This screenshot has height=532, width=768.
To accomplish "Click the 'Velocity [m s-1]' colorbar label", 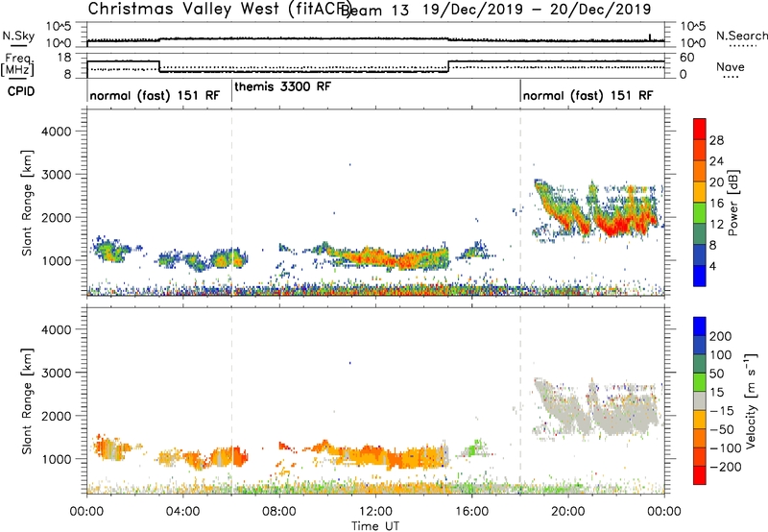I will point(751,400).
